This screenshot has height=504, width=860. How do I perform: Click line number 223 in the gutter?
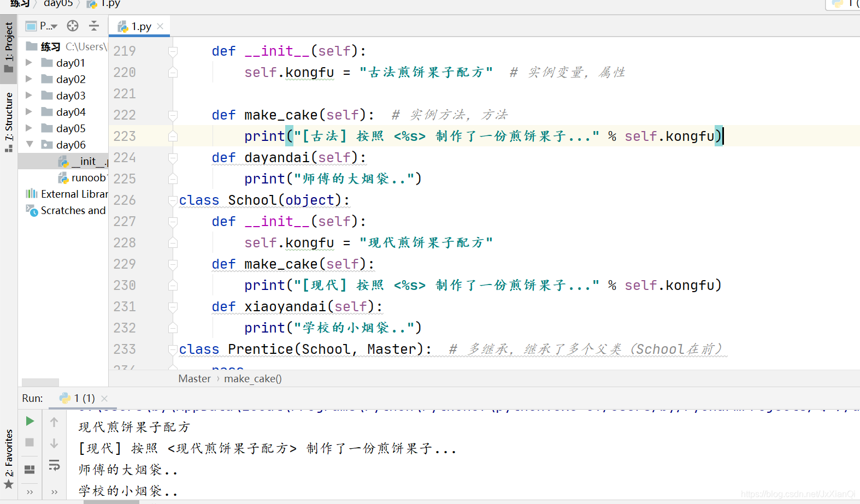point(125,136)
